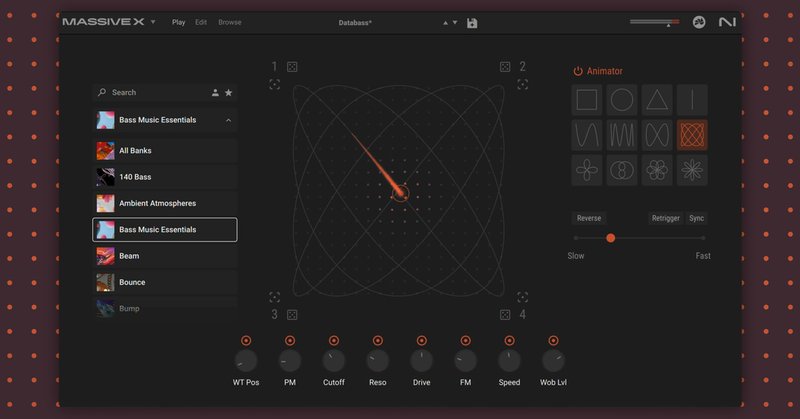Choose the Bounce bank
The image size is (800, 419).
165,282
